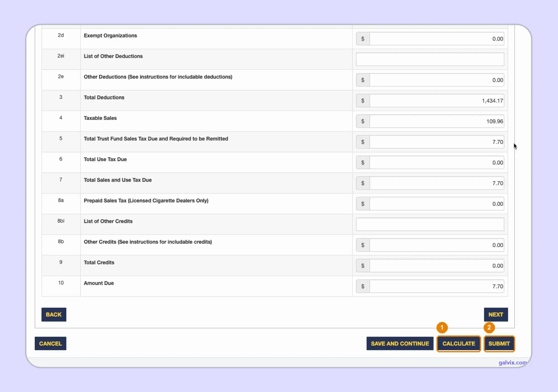Click the Total Sales and Use Tax Due field
558x392 pixels.
coord(437,183)
